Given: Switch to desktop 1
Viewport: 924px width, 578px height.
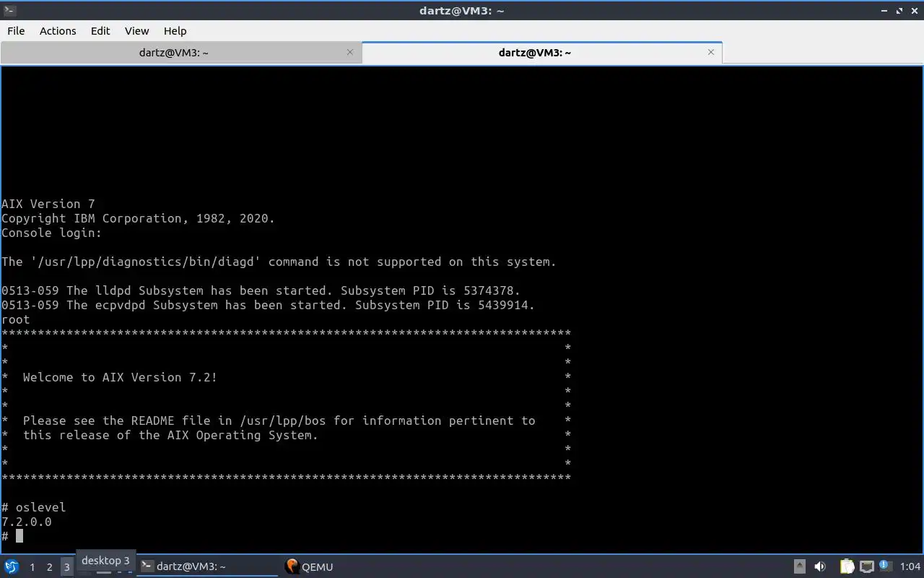Looking at the screenshot, I should 32,567.
